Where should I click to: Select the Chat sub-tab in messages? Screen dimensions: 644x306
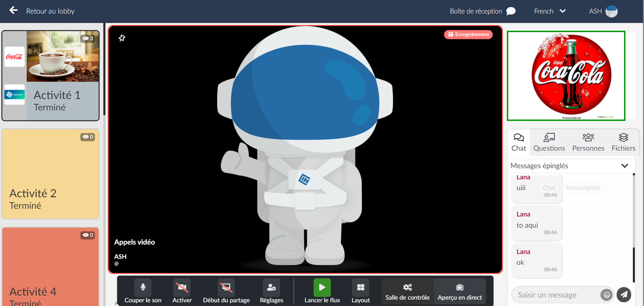tap(549, 188)
